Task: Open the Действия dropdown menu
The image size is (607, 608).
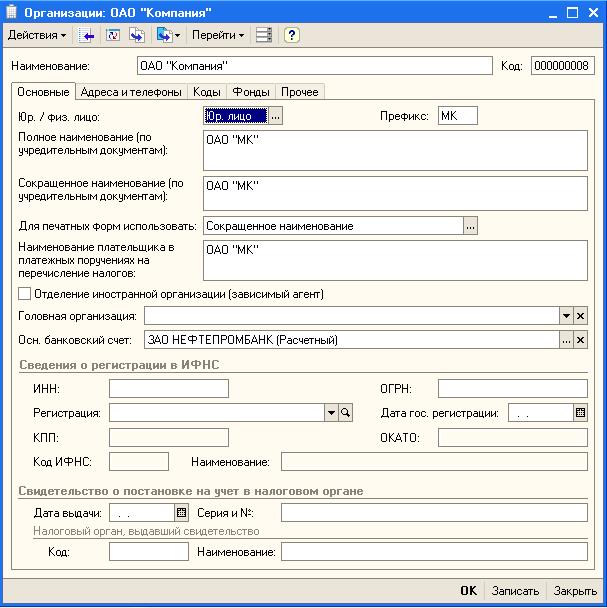Action: pos(37,35)
